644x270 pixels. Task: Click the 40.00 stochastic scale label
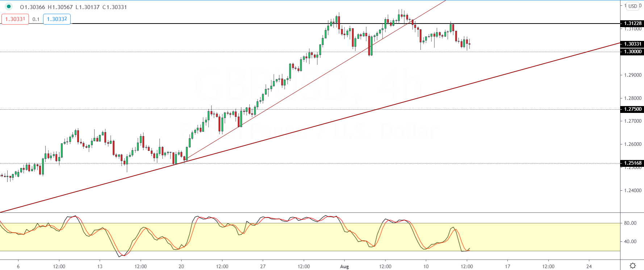point(630,242)
